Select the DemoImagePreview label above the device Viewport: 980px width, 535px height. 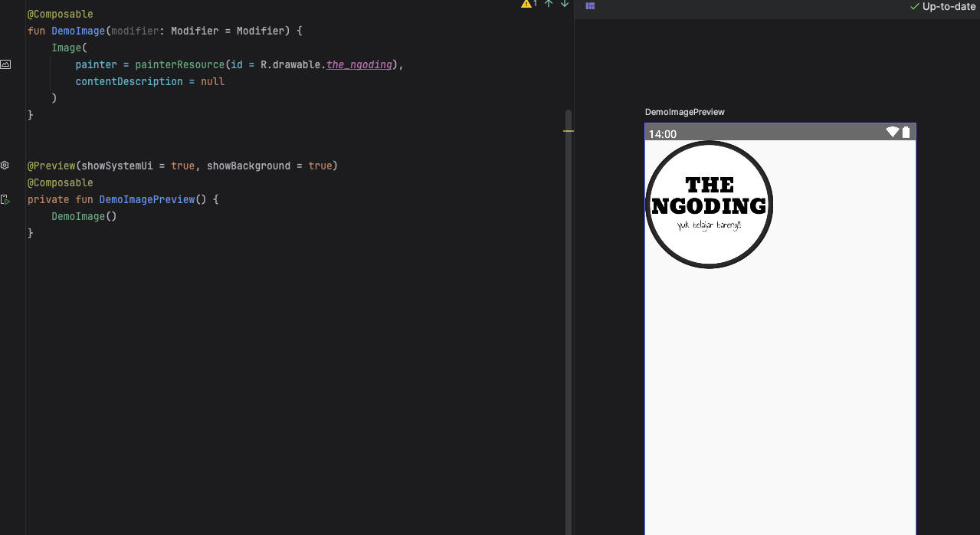(x=684, y=112)
